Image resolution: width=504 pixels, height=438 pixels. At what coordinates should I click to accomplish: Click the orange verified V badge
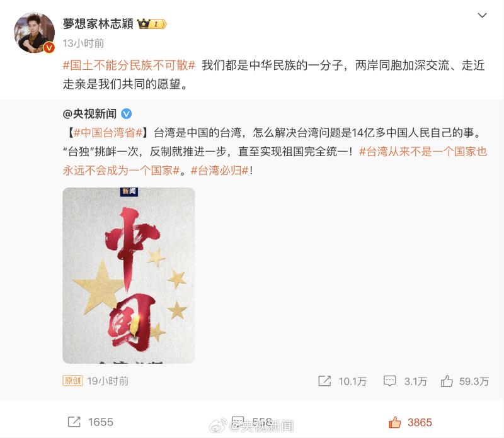tap(49, 48)
